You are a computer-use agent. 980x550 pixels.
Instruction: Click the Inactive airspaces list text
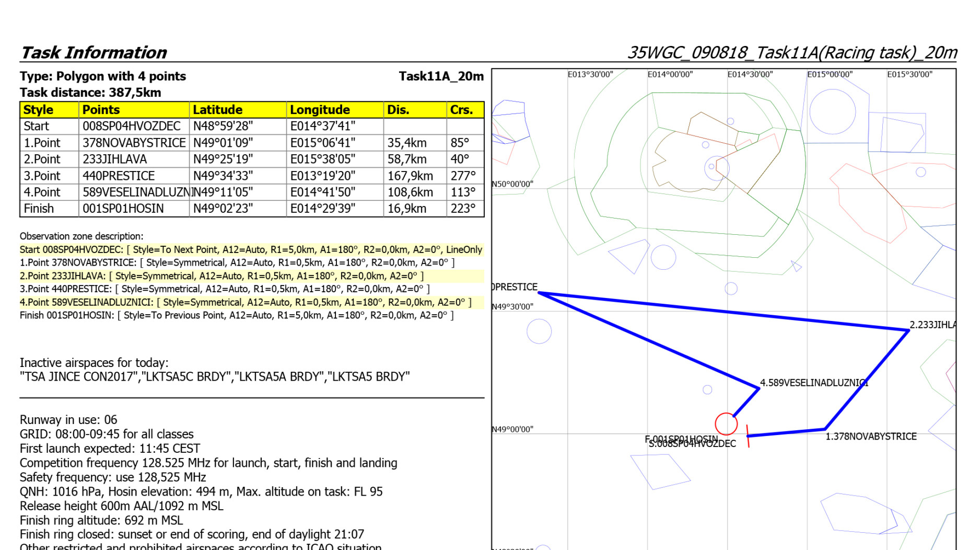click(x=215, y=377)
